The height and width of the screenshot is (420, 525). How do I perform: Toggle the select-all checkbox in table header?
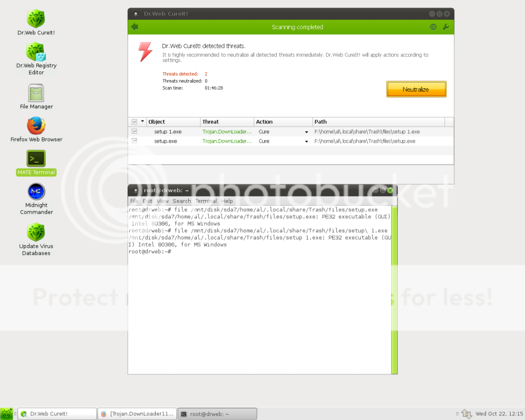click(134, 122)
